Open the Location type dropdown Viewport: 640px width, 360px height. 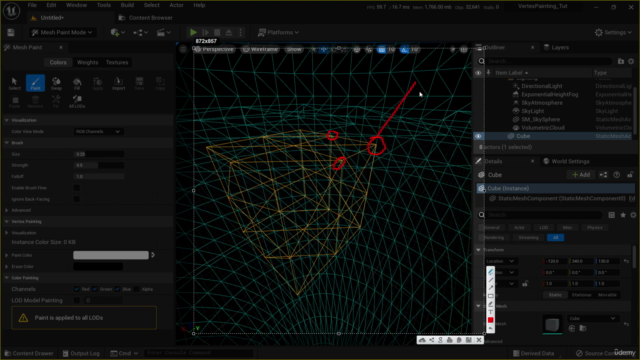(500, 261)
